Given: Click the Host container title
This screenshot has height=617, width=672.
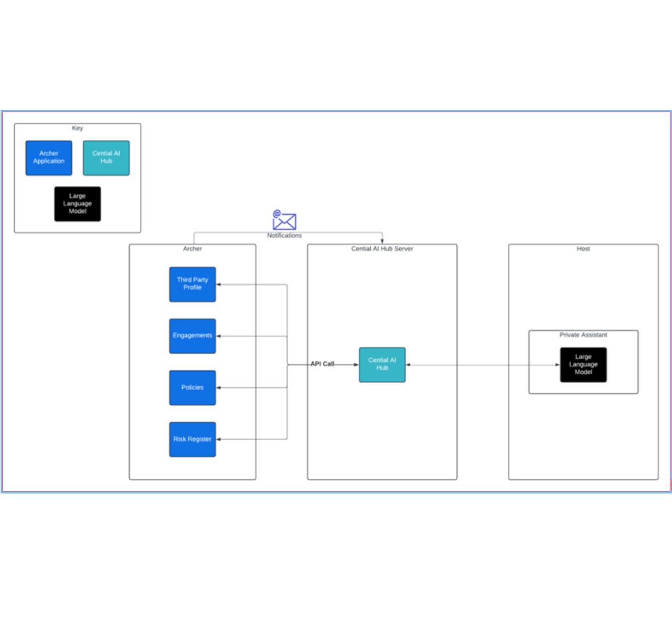Looking at the screenshot, I should [x=583, y=249].
